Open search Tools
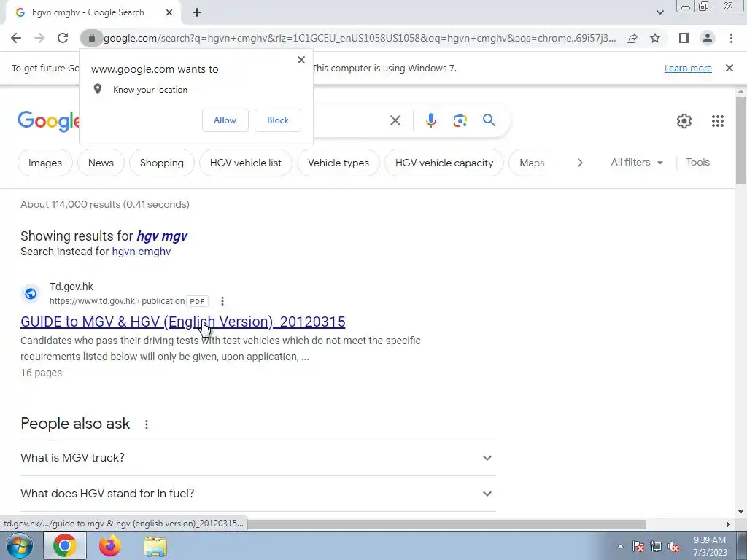This screenshot has width=747, height=560. (698, 163)
